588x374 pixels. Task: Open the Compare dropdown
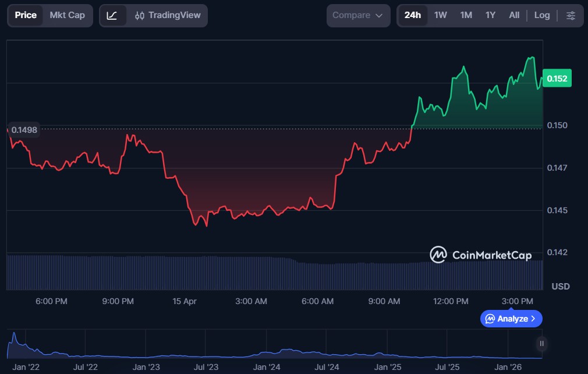(357, 16)
